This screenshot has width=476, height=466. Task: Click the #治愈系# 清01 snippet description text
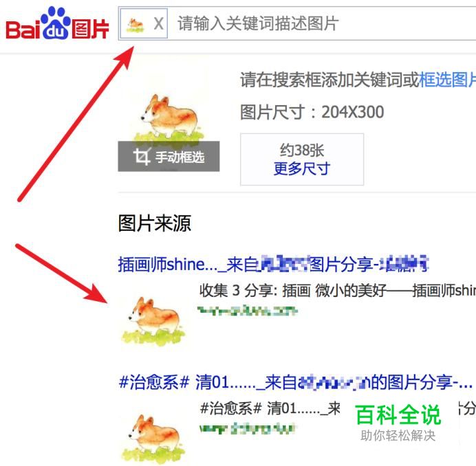tap(270, 408)
